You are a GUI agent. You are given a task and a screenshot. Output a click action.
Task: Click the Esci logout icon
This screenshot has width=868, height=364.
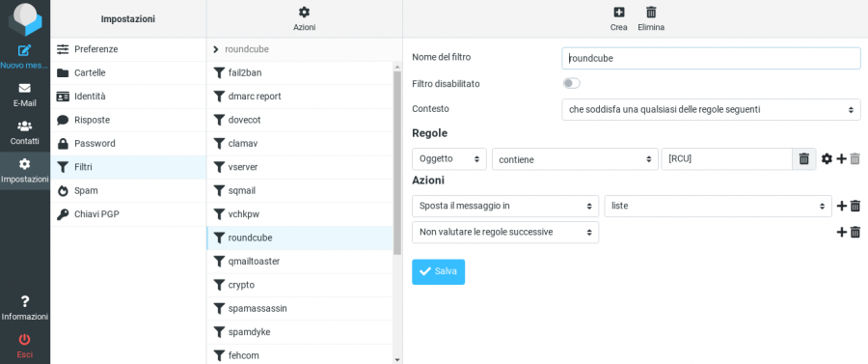point(24,339)
